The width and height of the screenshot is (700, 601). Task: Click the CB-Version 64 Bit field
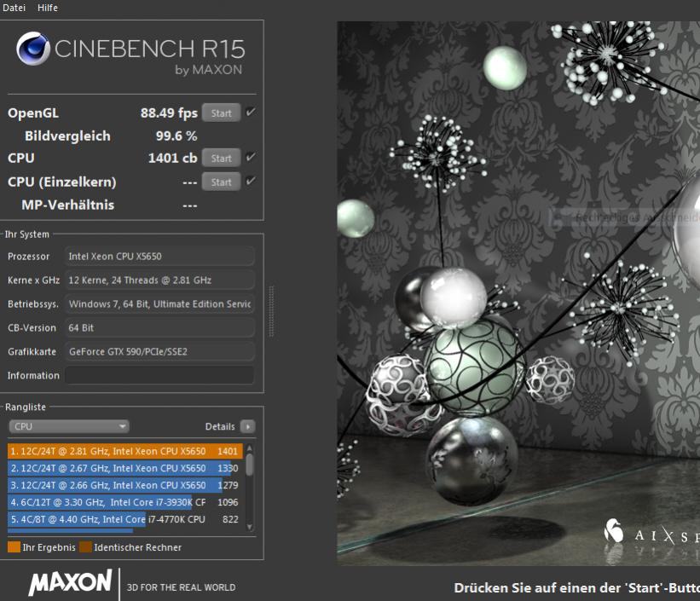(159, 327)
